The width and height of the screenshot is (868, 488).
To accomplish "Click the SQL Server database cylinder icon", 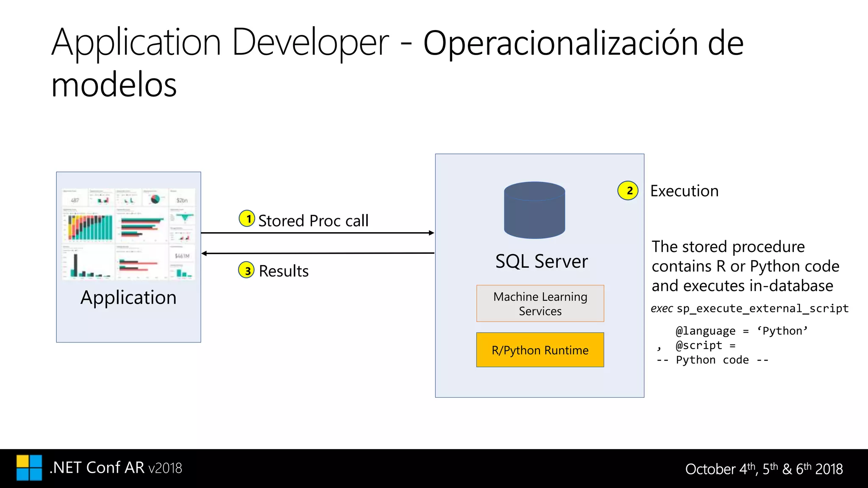I will click(534, 210).
